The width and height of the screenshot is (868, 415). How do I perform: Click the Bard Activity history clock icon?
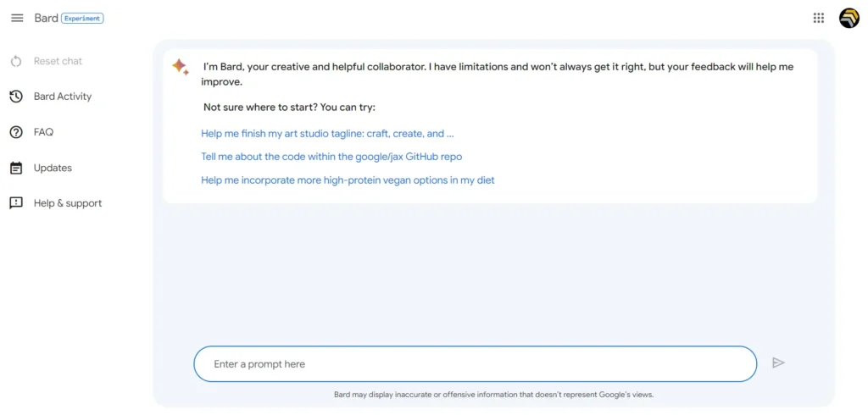(16, 97)
